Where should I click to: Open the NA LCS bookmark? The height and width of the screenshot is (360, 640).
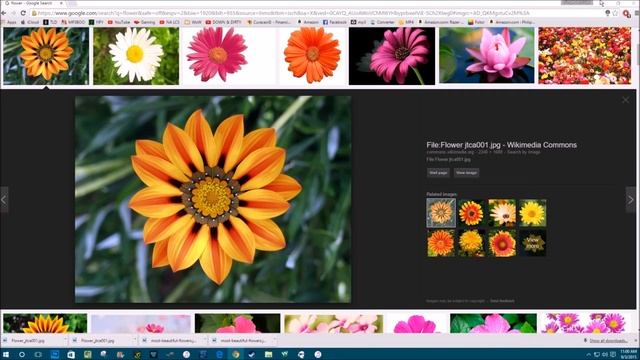(169, 22)
